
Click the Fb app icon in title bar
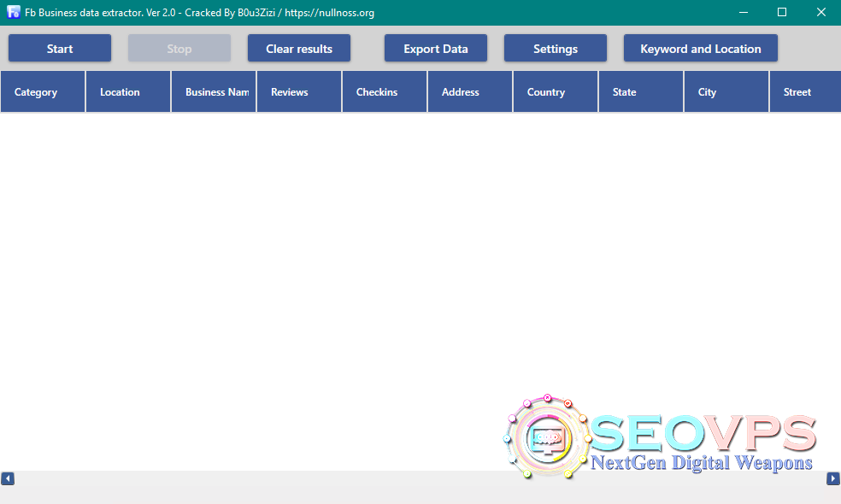[14, 12]
